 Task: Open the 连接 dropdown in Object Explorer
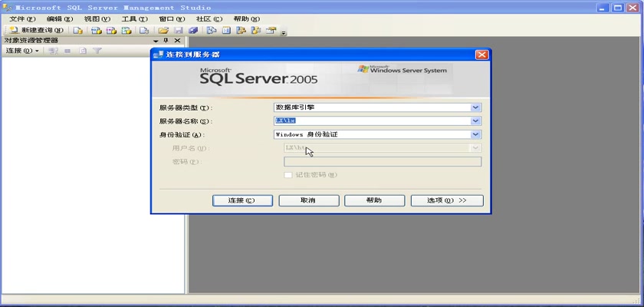(x=22, y=51)
